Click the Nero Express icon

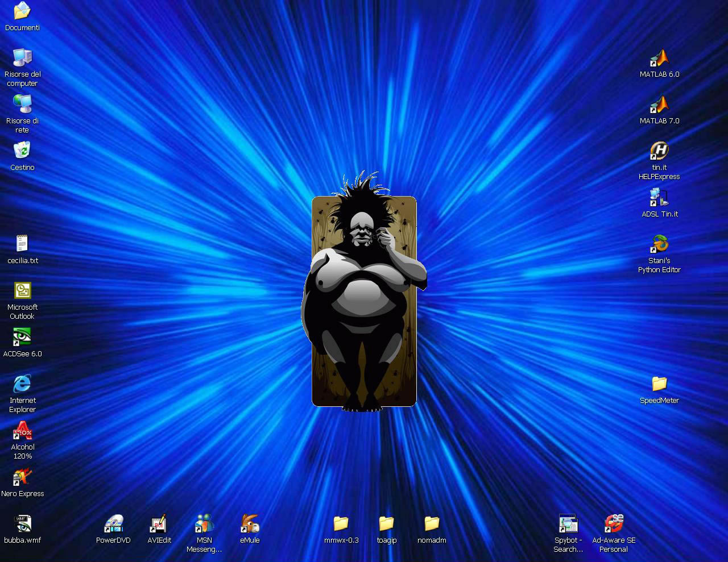(22, 477)
